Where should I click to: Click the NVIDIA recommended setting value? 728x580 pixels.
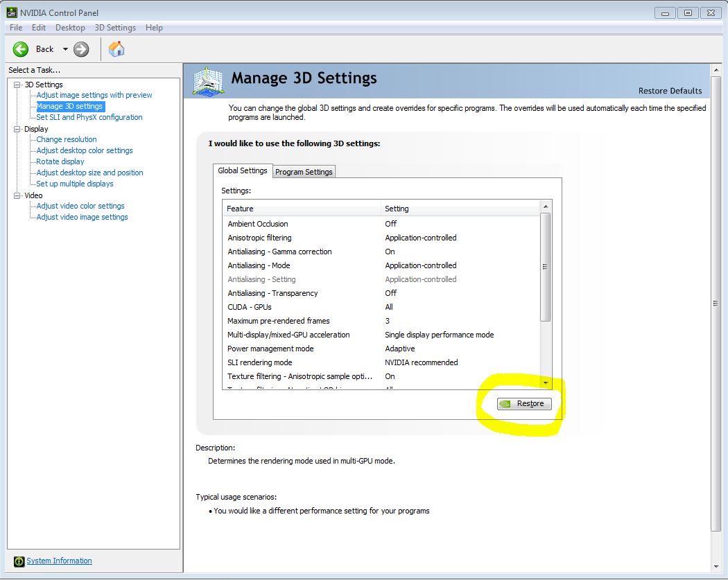[421, 363]
